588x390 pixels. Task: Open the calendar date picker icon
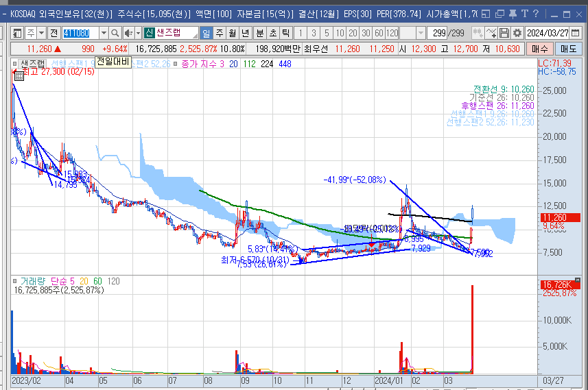pyautogui.click(x=575, y=34)
